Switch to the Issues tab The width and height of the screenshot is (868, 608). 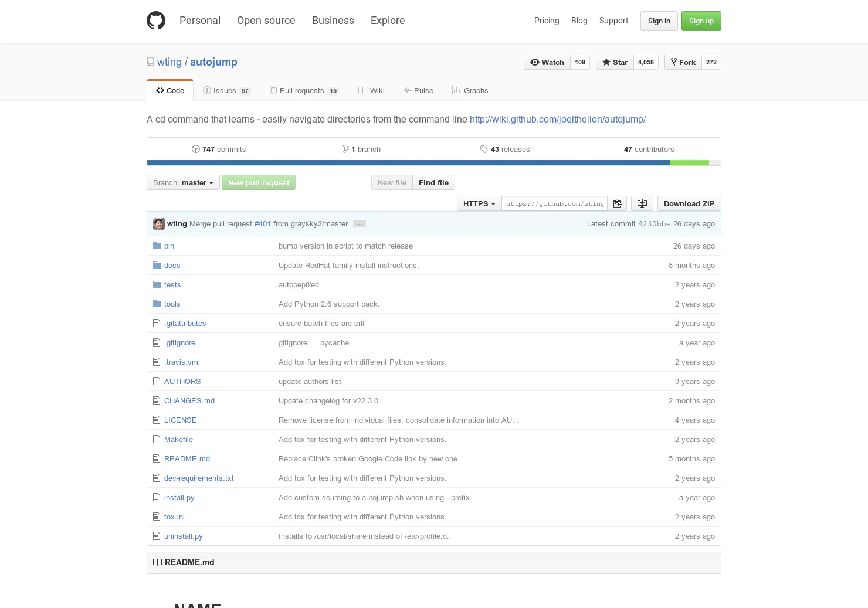tap(226, 90)
